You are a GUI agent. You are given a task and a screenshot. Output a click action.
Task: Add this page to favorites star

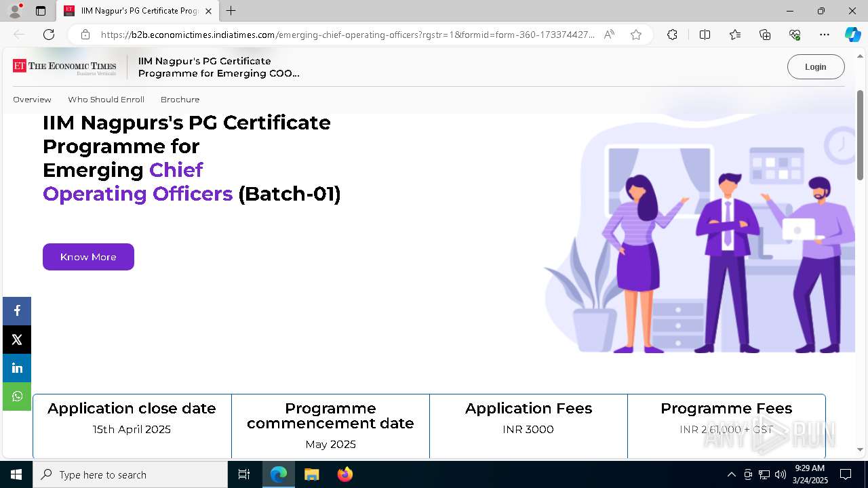(635, 35)
